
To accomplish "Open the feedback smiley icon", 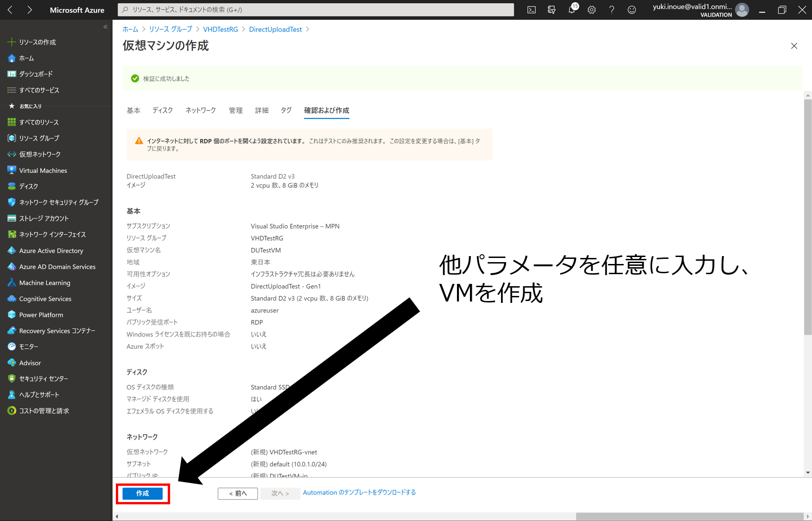I will coord(632,10).
